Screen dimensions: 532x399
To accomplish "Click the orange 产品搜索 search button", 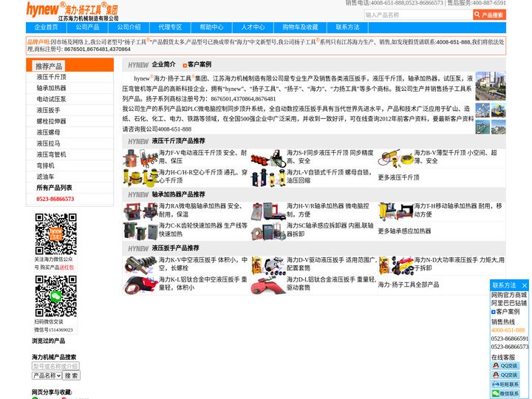I will click(489, 15).
